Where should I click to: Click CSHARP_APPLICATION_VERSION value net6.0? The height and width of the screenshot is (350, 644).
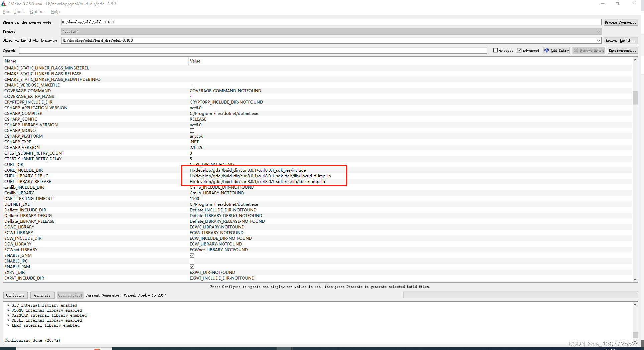coord(196,108)
